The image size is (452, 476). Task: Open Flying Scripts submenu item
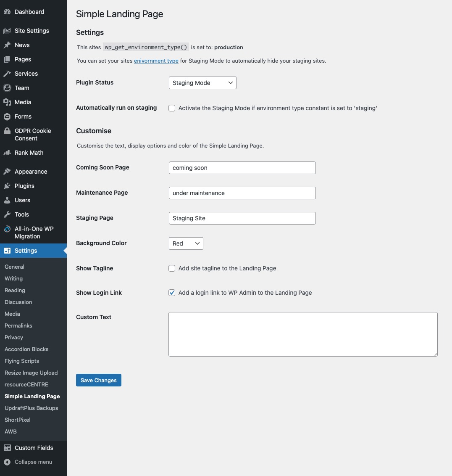22,361
